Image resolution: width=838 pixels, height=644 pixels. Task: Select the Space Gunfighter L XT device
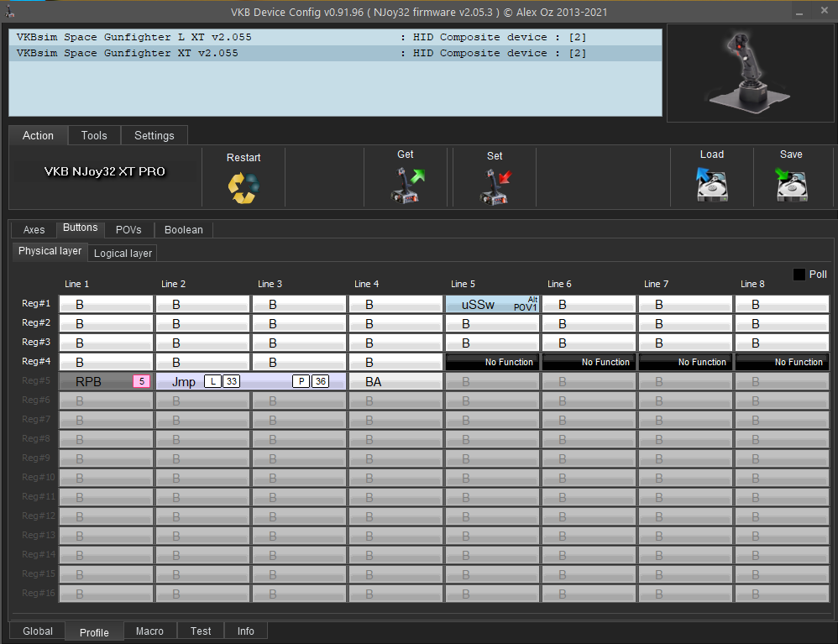tap(134, 37)
